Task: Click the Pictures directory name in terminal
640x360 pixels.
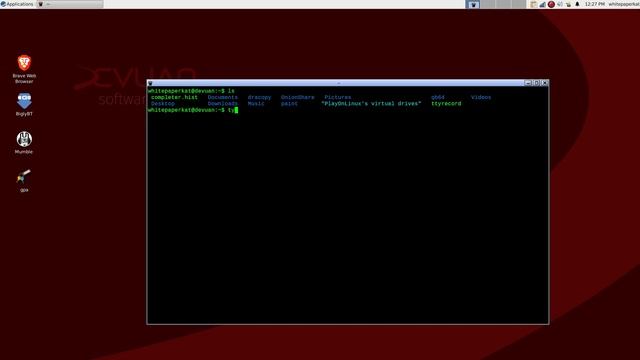Action: (x=338, y=97)
